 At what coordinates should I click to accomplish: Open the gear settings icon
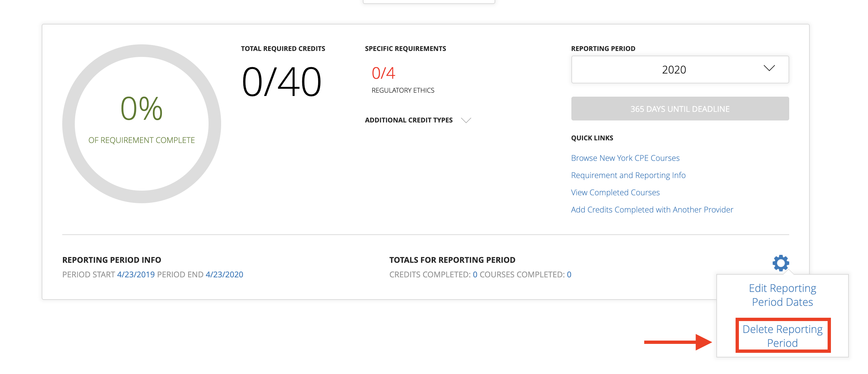(x=780, y=263)
